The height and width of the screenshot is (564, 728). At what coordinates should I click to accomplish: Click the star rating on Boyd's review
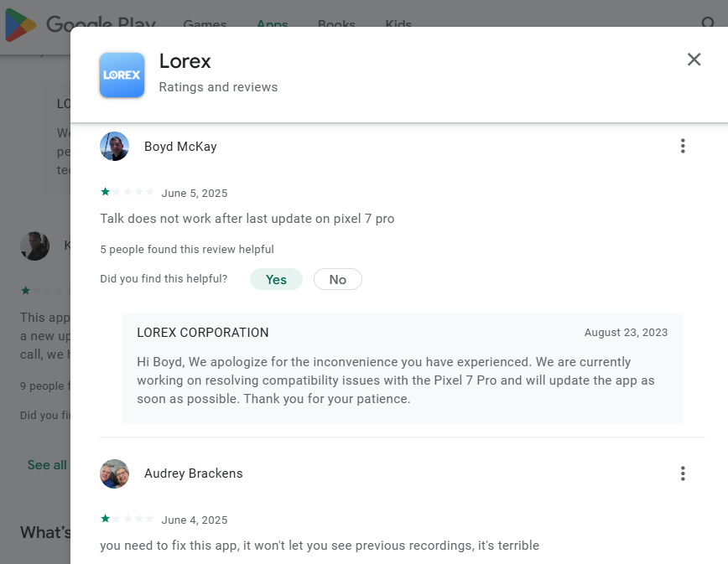[127, 192]
